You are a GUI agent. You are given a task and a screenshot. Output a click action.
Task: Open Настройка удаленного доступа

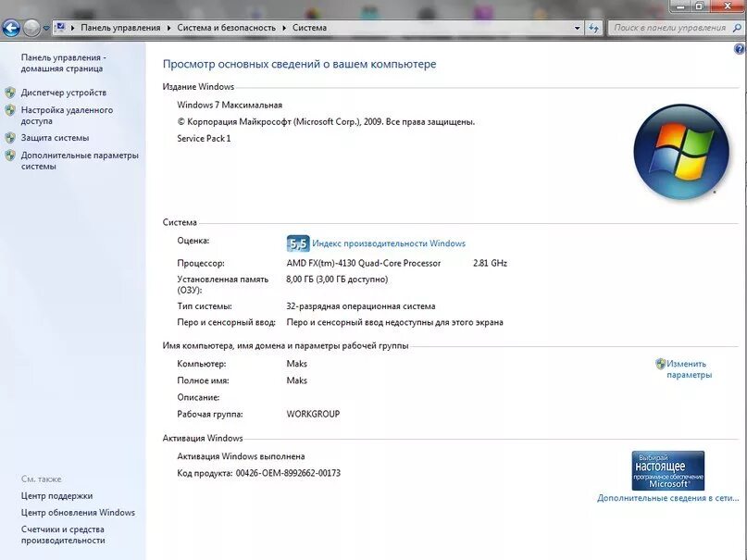click(67, 115)
